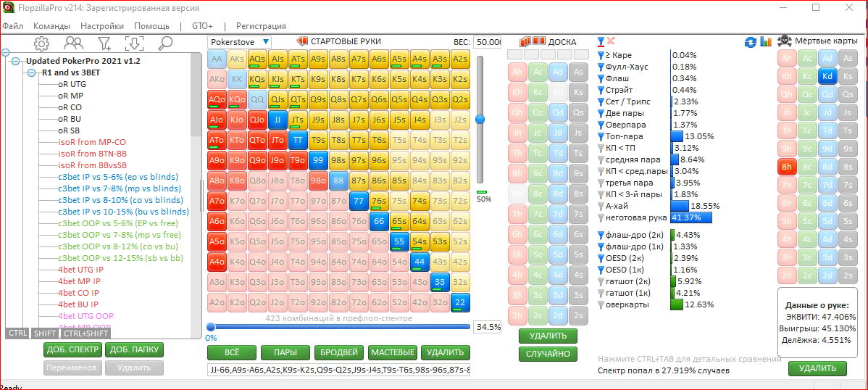Click the funnel icon next to гатшот (1к)
The width and height of the screenshot is (868, 390).
click(x=601, y=293)
